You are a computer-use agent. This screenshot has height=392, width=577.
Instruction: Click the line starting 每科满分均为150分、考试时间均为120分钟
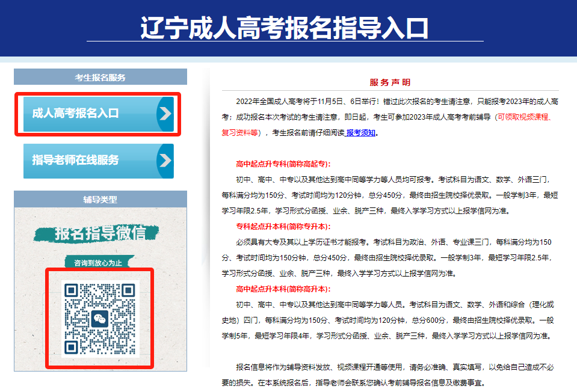tap(390, 195)
